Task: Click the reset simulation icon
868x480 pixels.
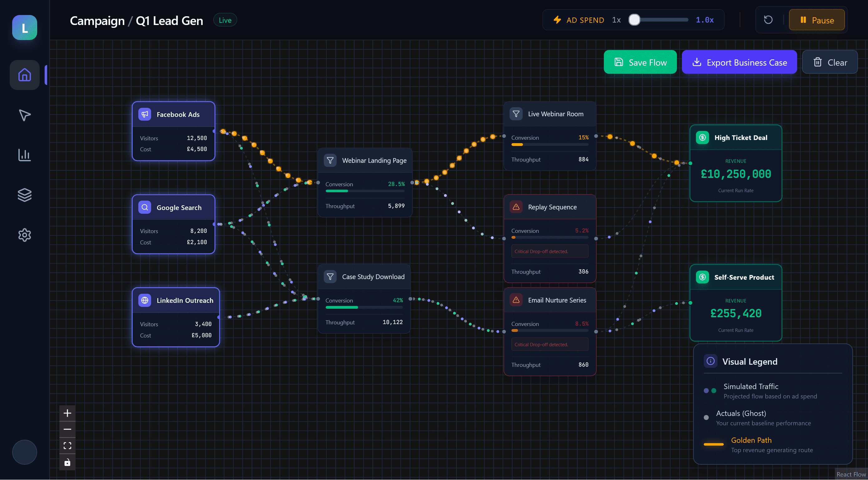Action: [x=768, y=20]
